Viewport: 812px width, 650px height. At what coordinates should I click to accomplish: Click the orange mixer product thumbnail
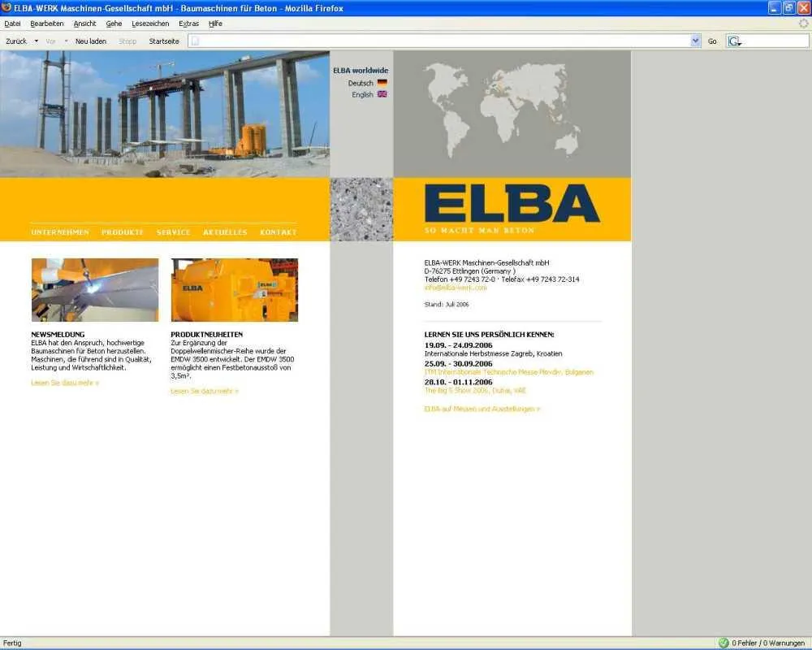(x=234, y=290)
